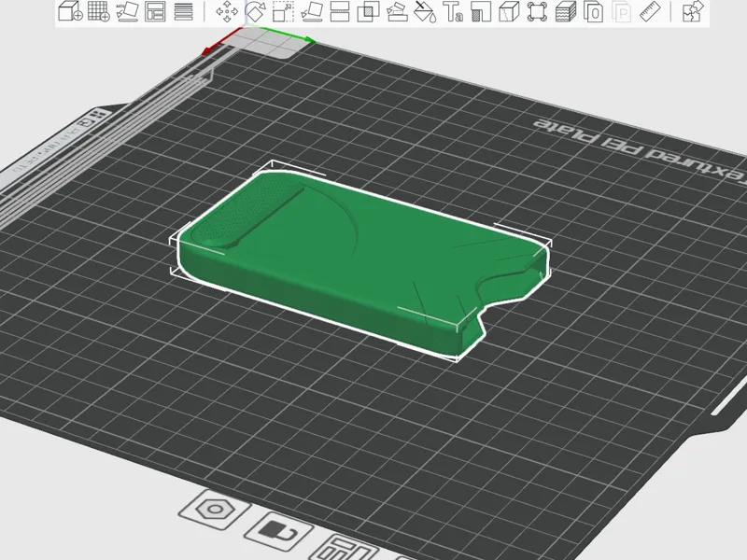This screenshot has height=560, width=747.
Task: Select the Scale tool
Action: [283, 11]
